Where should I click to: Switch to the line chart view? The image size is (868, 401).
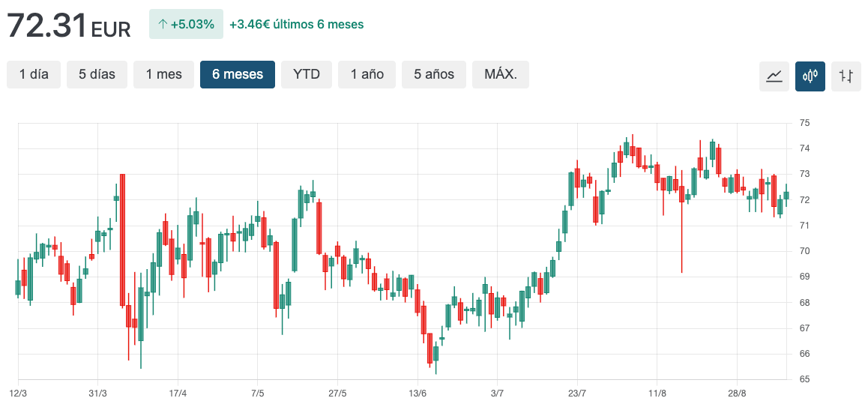(774, 76)
